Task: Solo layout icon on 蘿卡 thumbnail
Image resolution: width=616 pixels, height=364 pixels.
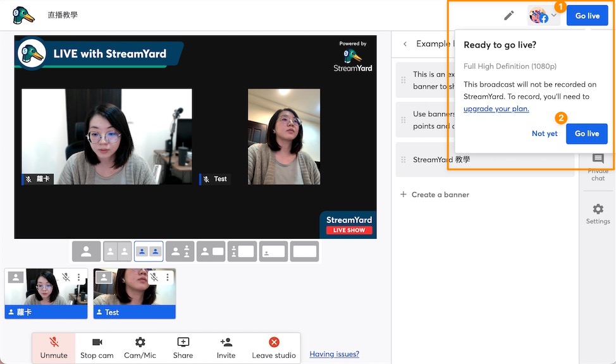Action: (x=16, y=277)
